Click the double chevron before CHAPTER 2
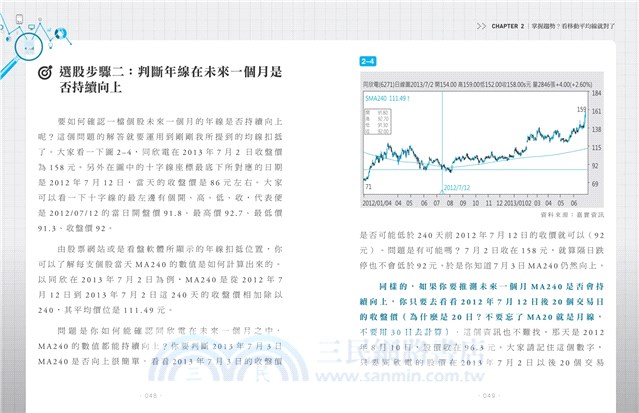This screenshot has width=639, height=413. click(x=481, y=26)
